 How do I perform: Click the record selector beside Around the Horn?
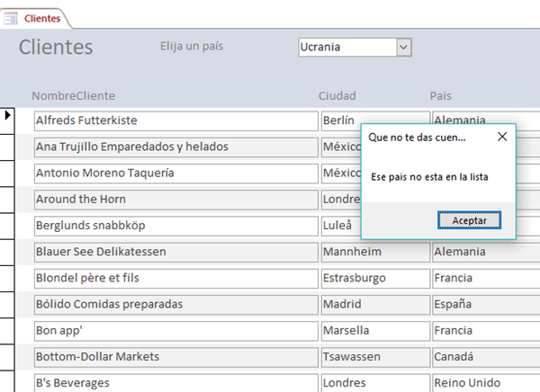click(7, 200)
